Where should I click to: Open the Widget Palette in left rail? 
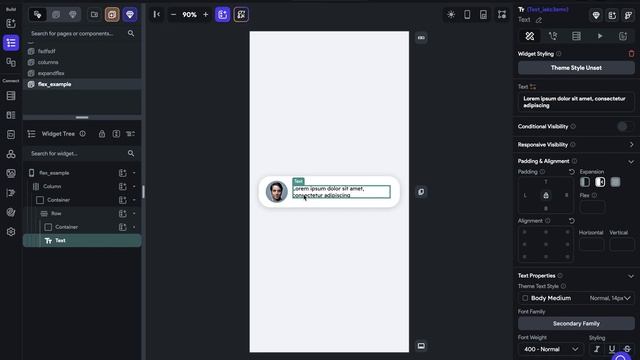11,23
